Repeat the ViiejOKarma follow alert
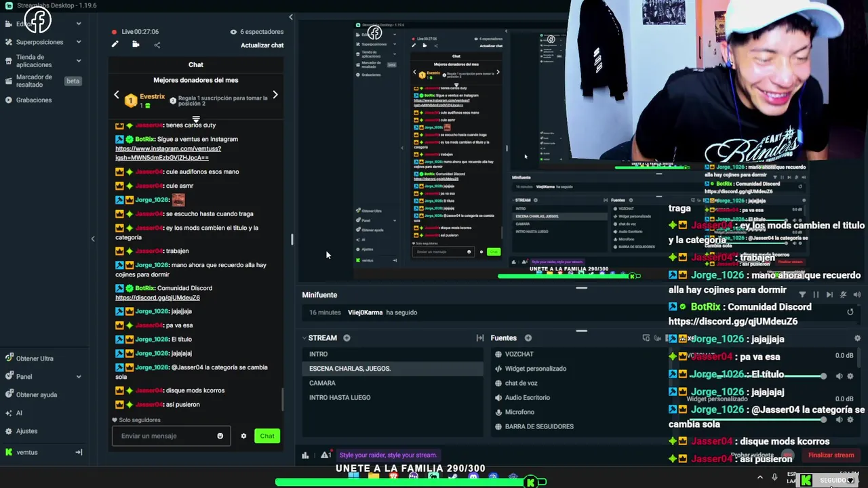 [850, 312]
